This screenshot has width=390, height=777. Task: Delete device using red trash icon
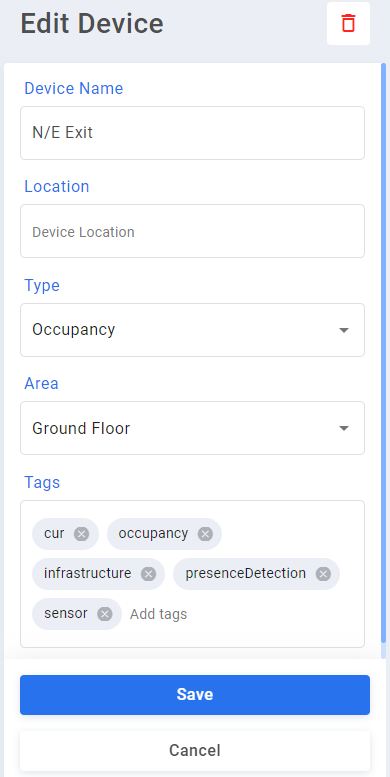pos(348,23)
